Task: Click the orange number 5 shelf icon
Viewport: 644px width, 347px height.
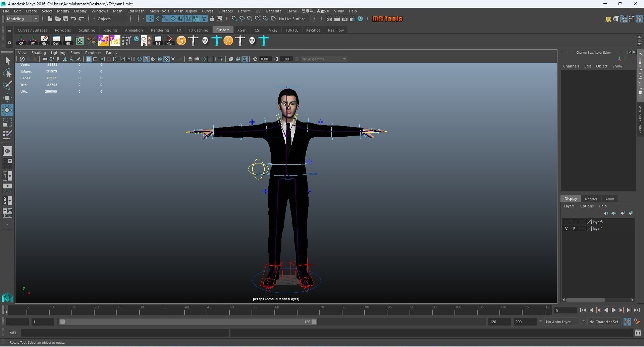Action: click(181, 41)
